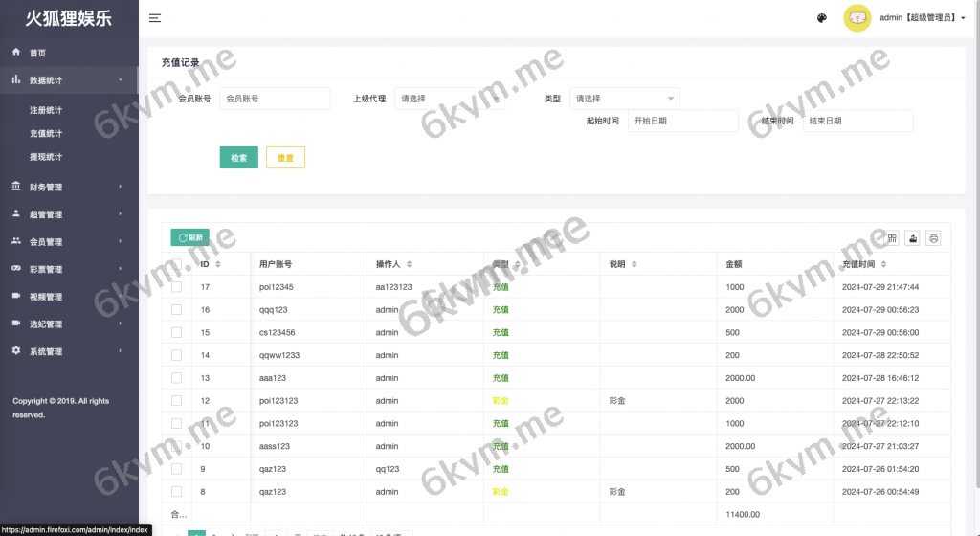The height and width of the screenshot is (536, 980).
Task: Open 注册统计 in sidebar submenu
Action: click(x=46, y=110)
